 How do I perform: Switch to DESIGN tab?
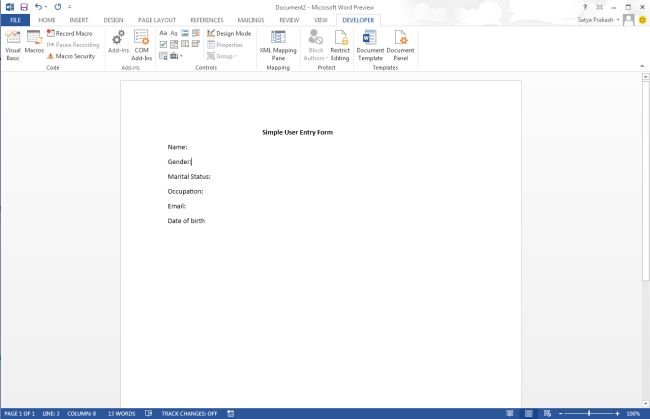coord(113,20)
